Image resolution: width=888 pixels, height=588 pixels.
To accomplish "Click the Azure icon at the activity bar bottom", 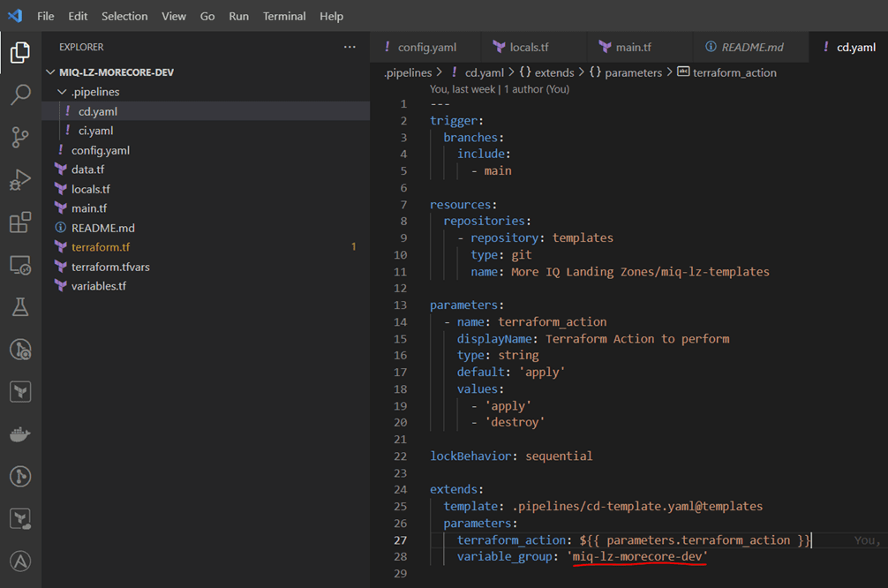I will tap(21, 561).
